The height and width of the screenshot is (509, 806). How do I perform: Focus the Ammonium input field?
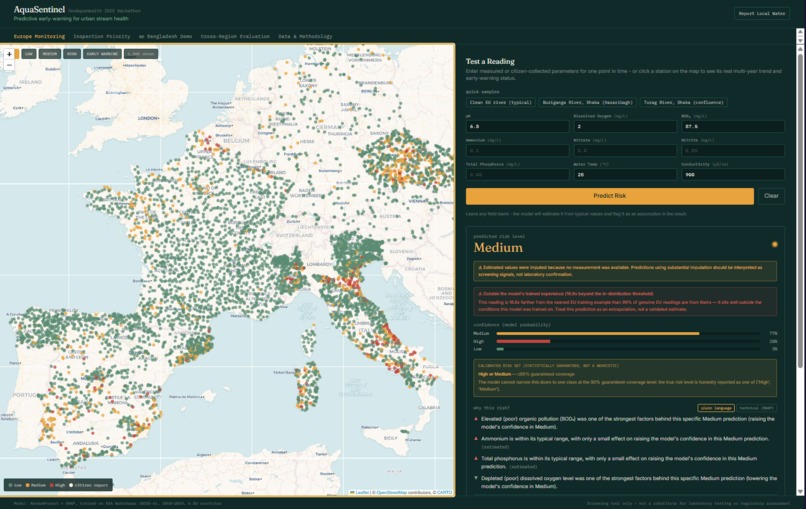click(x=518, y=151)
